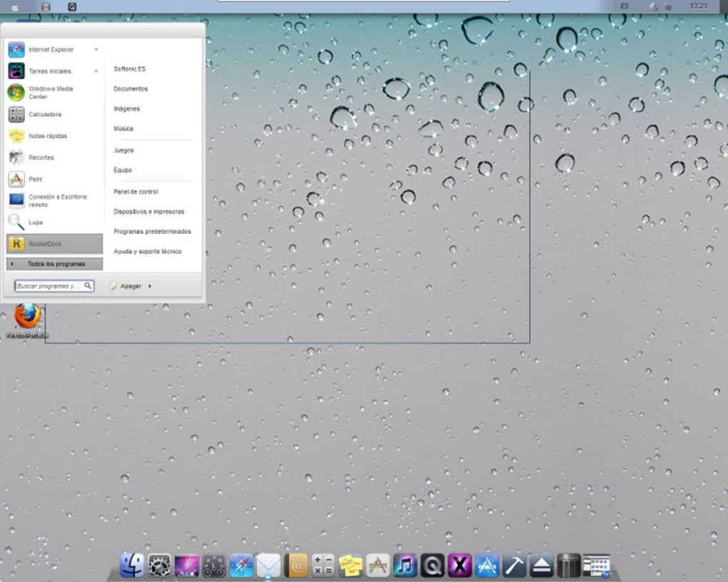Open System Preferences gear in dock
This screenshot has height=582, width=728.
159,566
